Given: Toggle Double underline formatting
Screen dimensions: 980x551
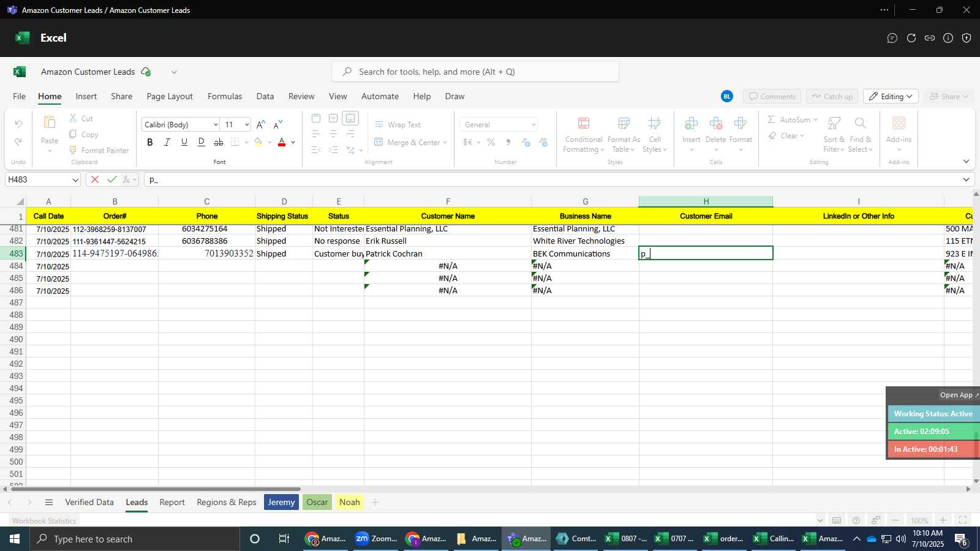Looking at the screenshot, I should click(201, 142).
